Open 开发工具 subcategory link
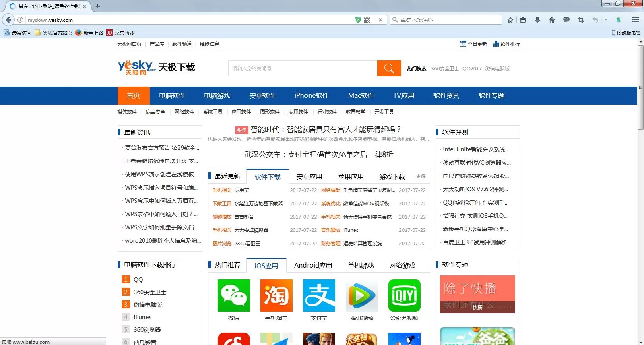 click(x=384, y=112)
